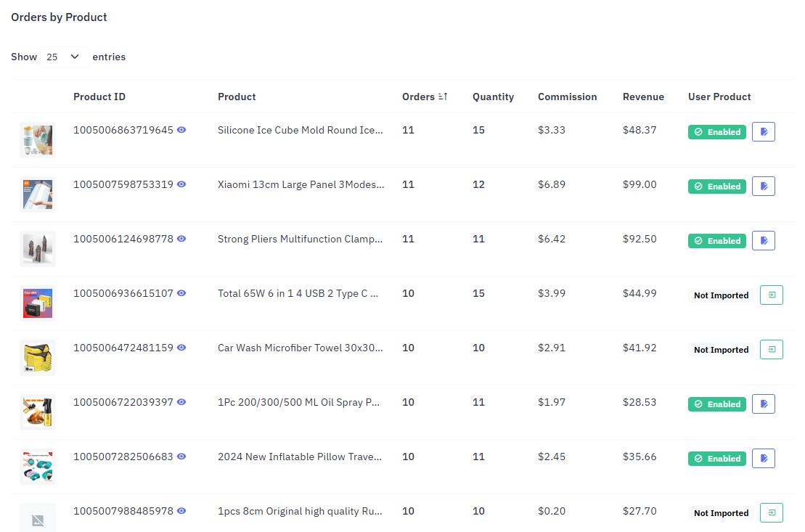Open the Car Wash Towel thumbnail
The width and height of the screenshot is (805, 532).
[38, 357]
